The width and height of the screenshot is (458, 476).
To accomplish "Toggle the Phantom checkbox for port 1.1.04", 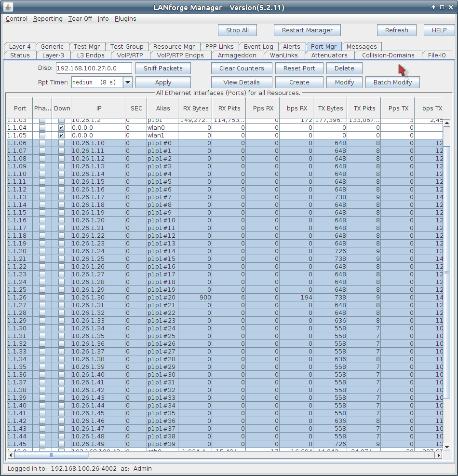I will (42, 128).
